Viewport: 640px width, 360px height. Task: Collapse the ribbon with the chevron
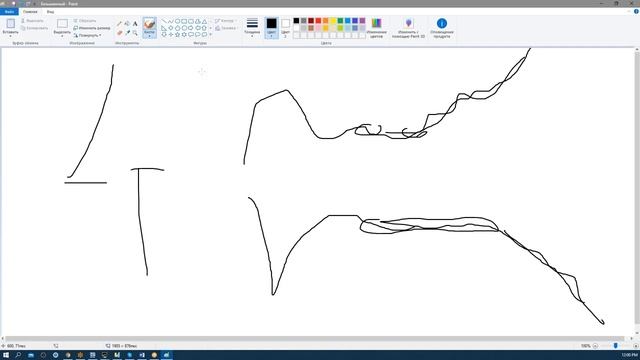point(629,11)
